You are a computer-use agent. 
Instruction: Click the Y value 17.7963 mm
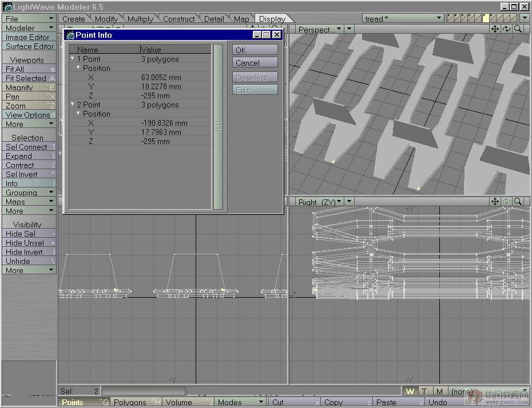click(161, 132)
